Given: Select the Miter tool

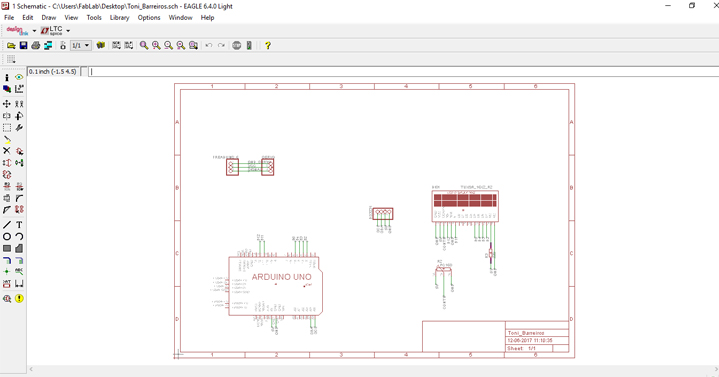Looking at the screenshot, I should coord(19,198).
